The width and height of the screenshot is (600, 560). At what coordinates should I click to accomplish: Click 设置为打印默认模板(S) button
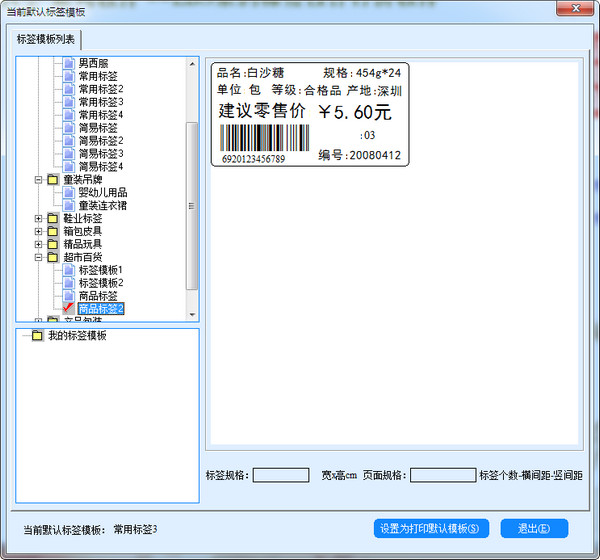431,529
